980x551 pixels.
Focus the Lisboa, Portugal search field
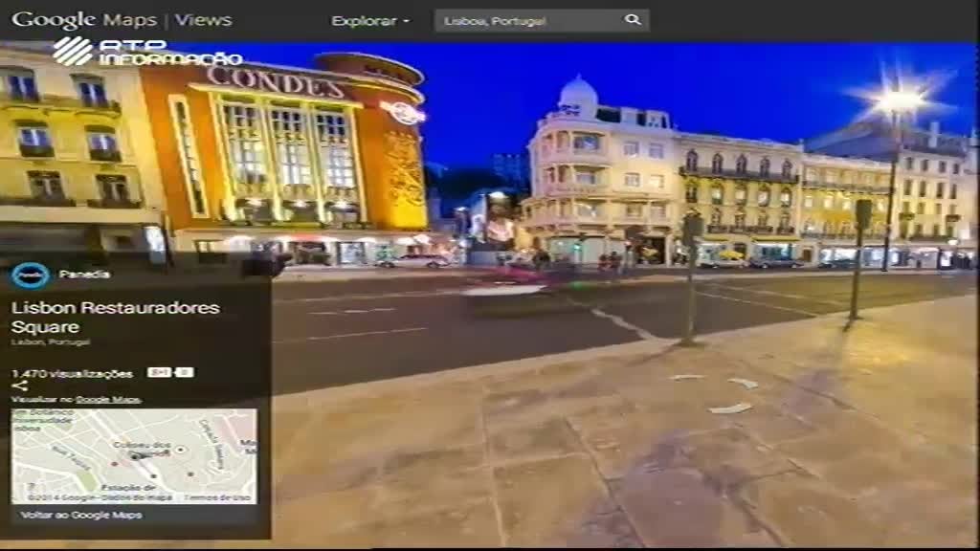pyautogui.click(x=526, y=21)
